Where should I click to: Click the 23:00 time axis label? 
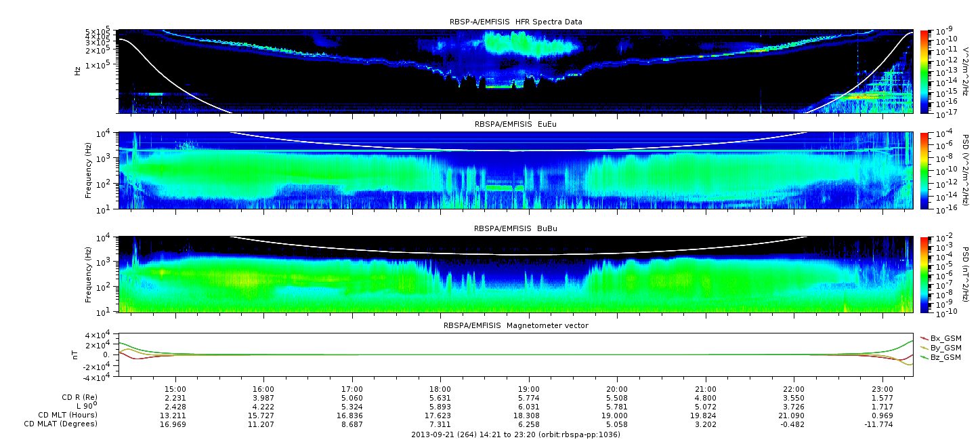tap(882, 389)
